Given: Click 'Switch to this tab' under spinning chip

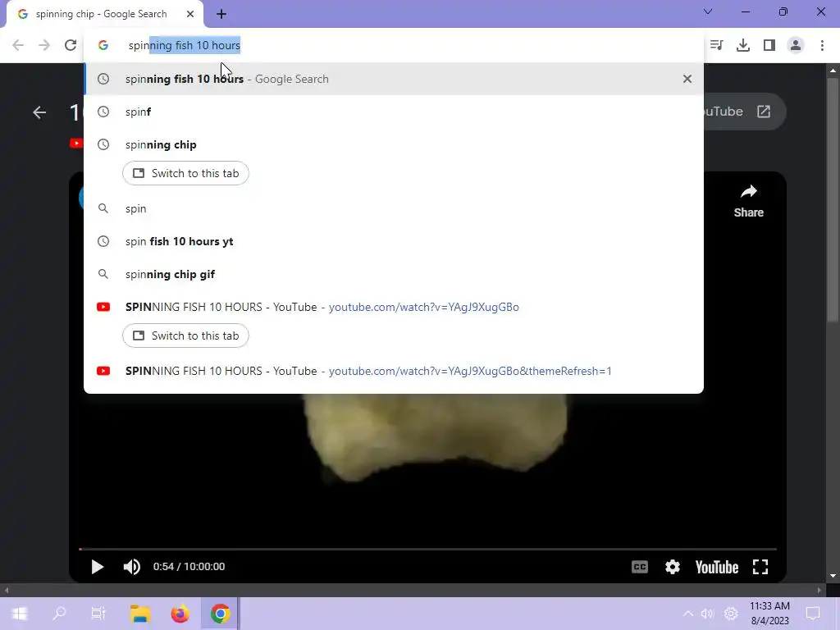Looking at the screenshot, I should pyautogui.click(x=185, y=173).
